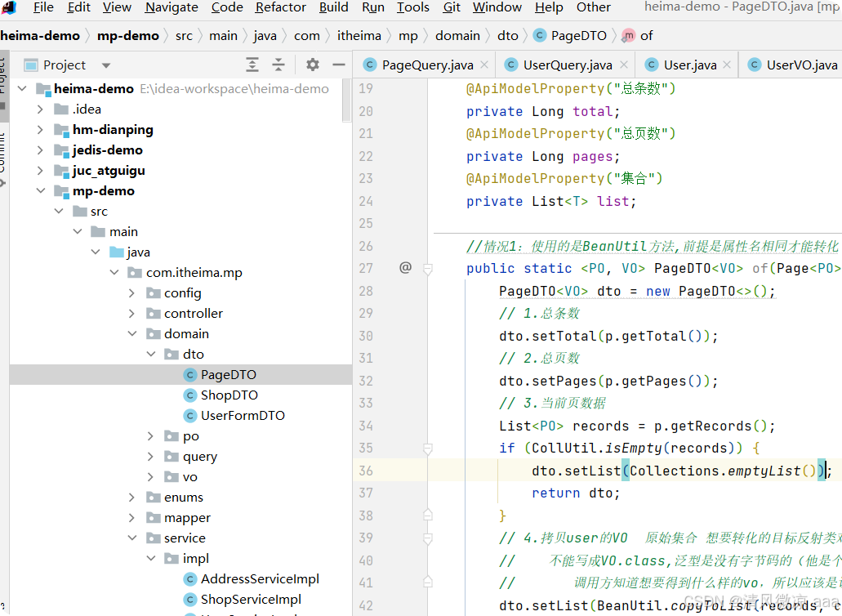Open the Refactor menu
This screenshot has width=842, height=616.
click(x=280, y=7)
